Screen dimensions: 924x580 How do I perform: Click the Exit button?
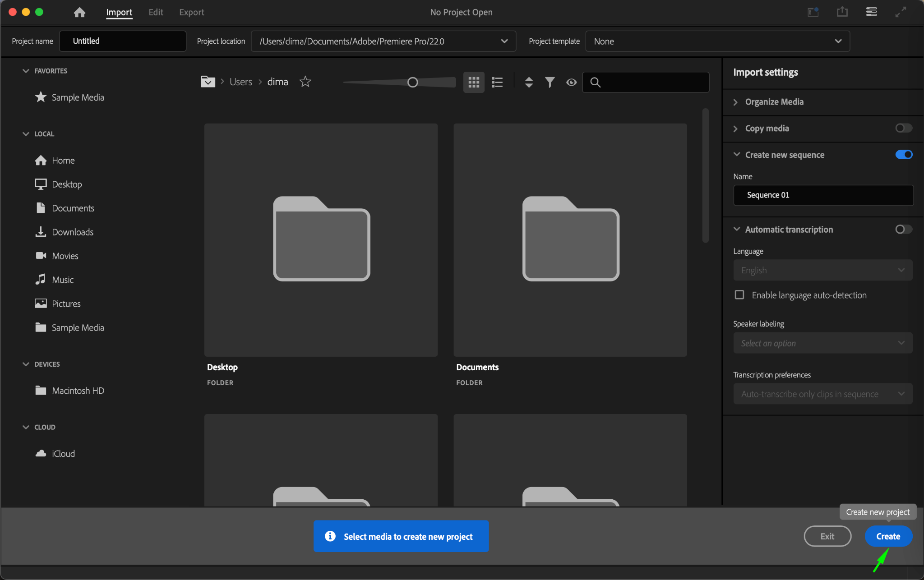coord(827,536)
